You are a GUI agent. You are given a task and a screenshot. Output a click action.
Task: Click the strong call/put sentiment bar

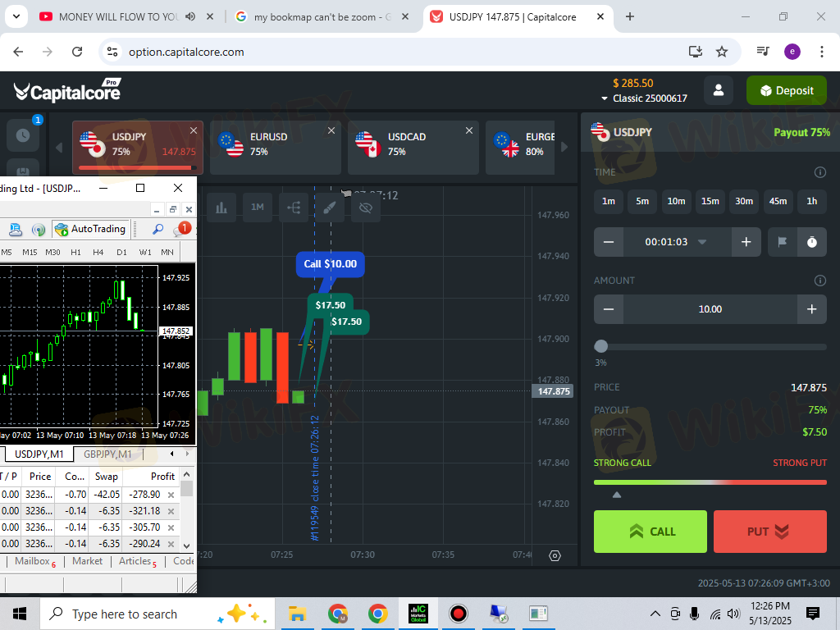tap(710, 482)
